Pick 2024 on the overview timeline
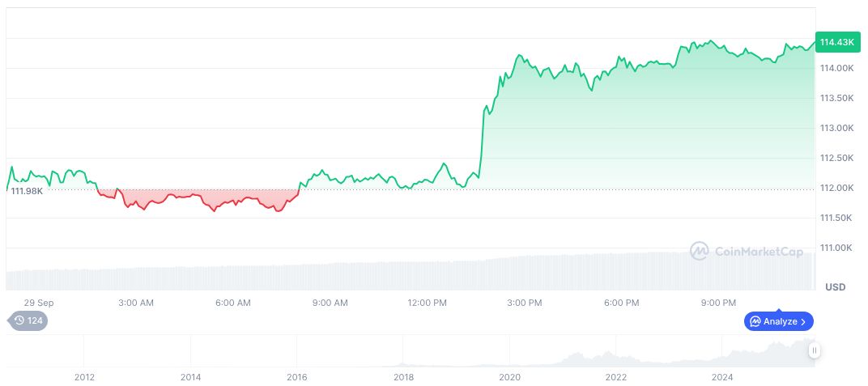This screenshot has height=386, width=868. coord(722,377)
